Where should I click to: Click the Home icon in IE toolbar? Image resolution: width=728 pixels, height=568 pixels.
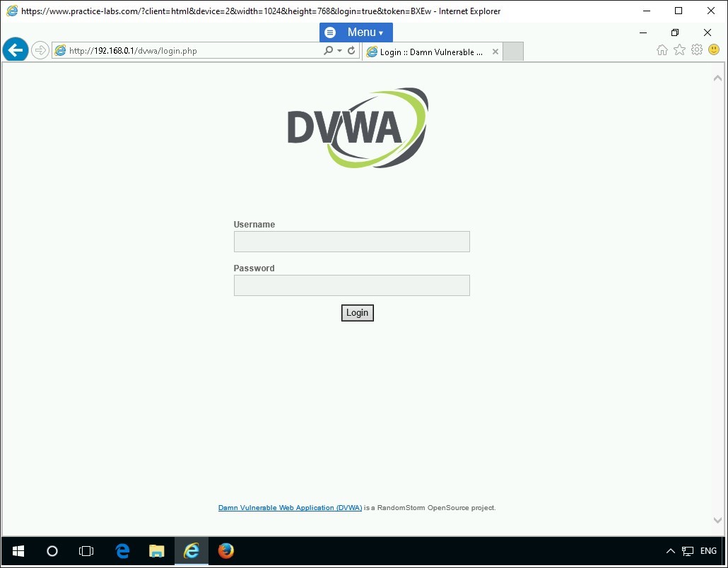point(662,49)
